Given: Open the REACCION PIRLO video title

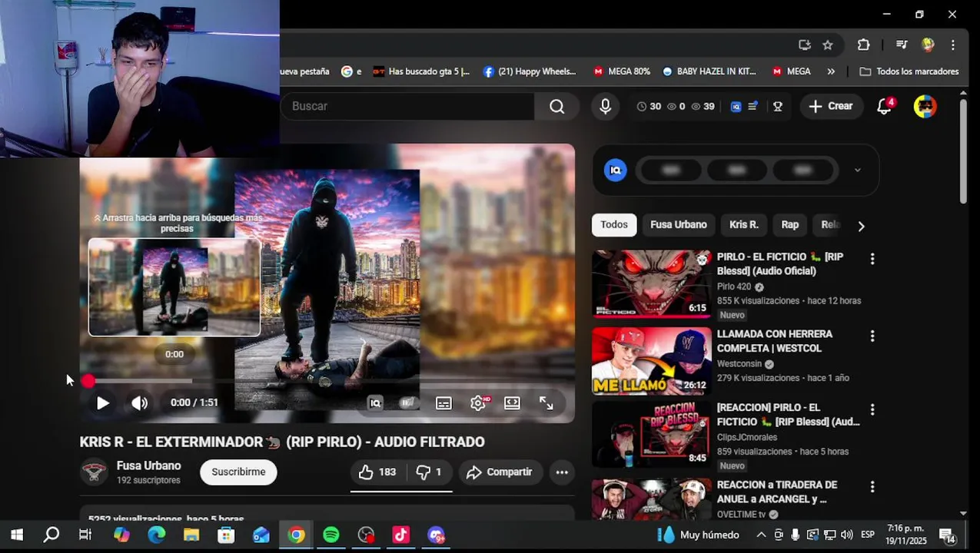Looking at the screenshot, I should click(x=788, y=415).
